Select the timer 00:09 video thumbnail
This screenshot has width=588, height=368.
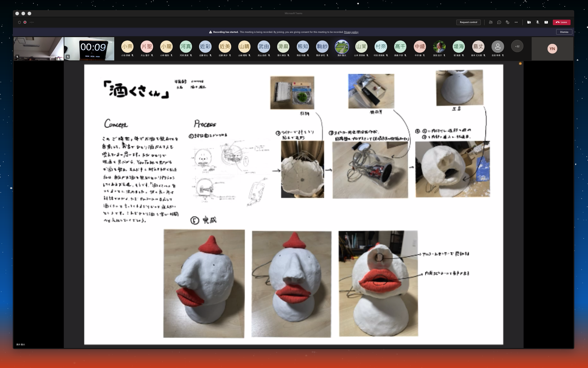tap(89, 48)
